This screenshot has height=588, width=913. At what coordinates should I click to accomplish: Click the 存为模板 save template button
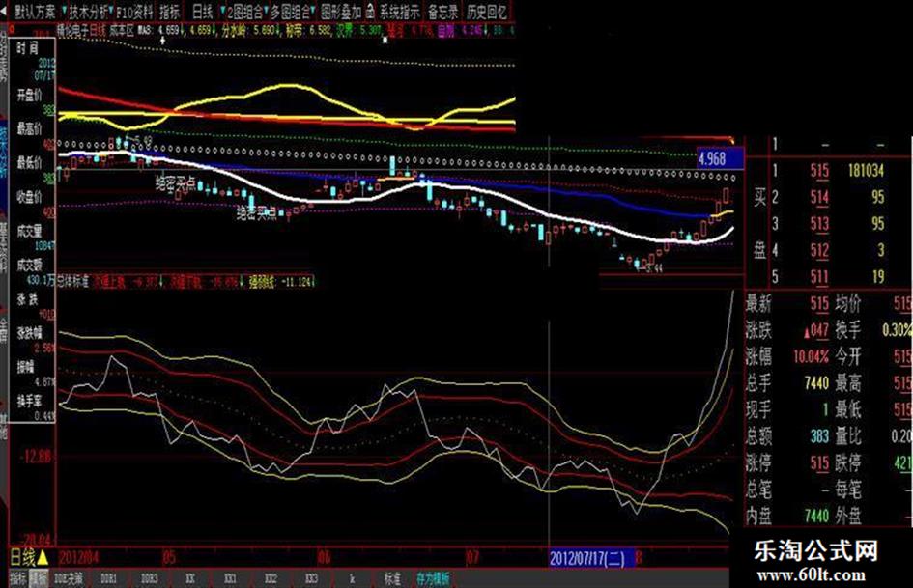[433, 578]
